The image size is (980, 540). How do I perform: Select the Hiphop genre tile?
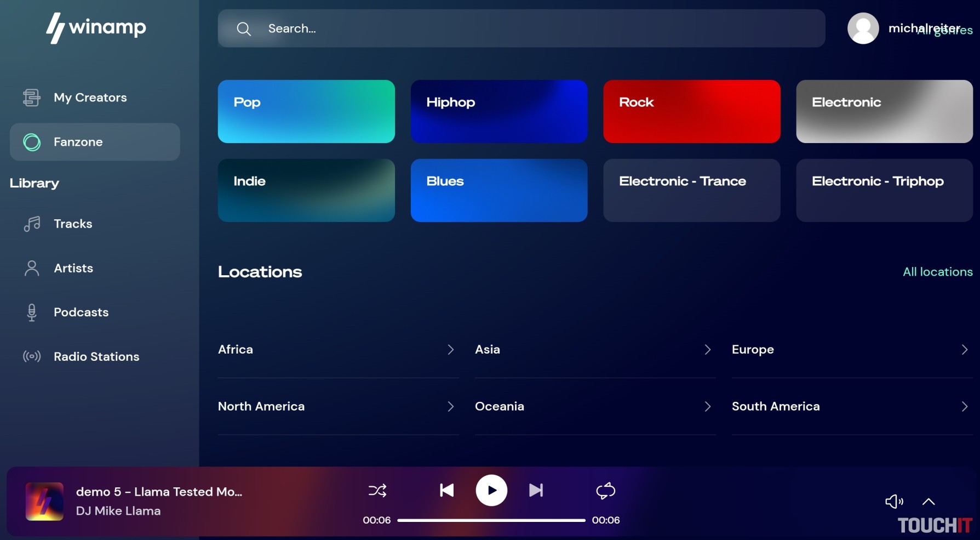coord(498,111)
